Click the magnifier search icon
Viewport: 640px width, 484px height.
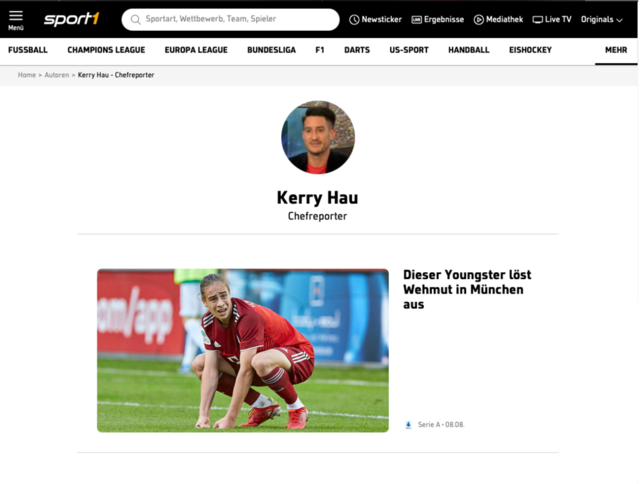click(x=136, y=20)
